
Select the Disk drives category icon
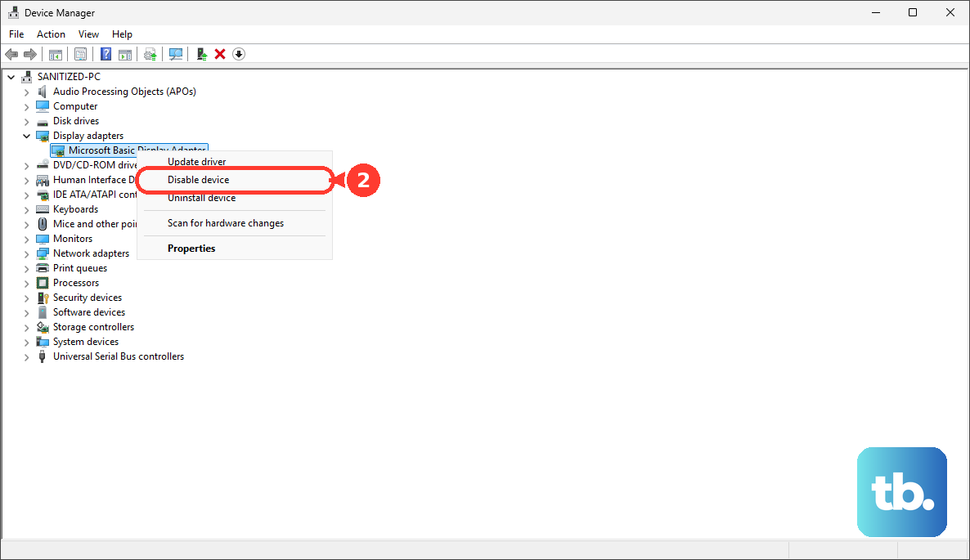[x=42, y=121]
